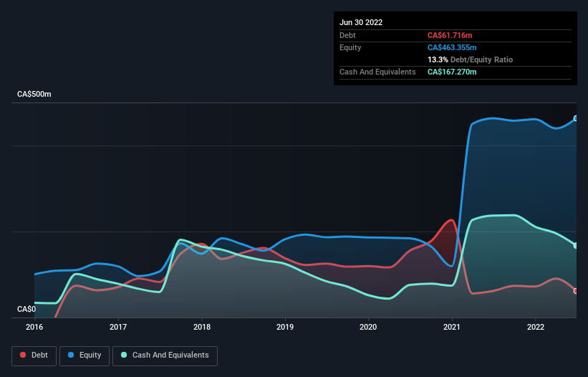Click the CA$500m y-axis label
This screenshot has height=377, width=588.
point(34,94)
